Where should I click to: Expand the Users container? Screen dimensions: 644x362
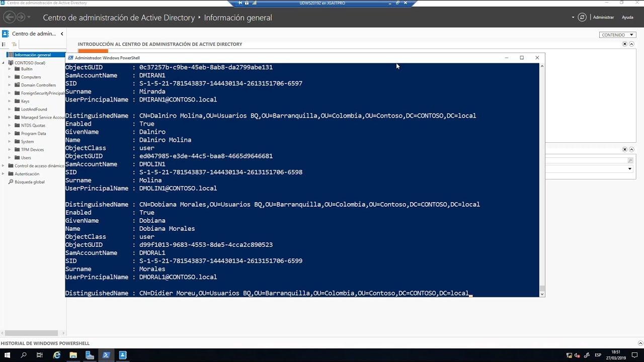9,157
